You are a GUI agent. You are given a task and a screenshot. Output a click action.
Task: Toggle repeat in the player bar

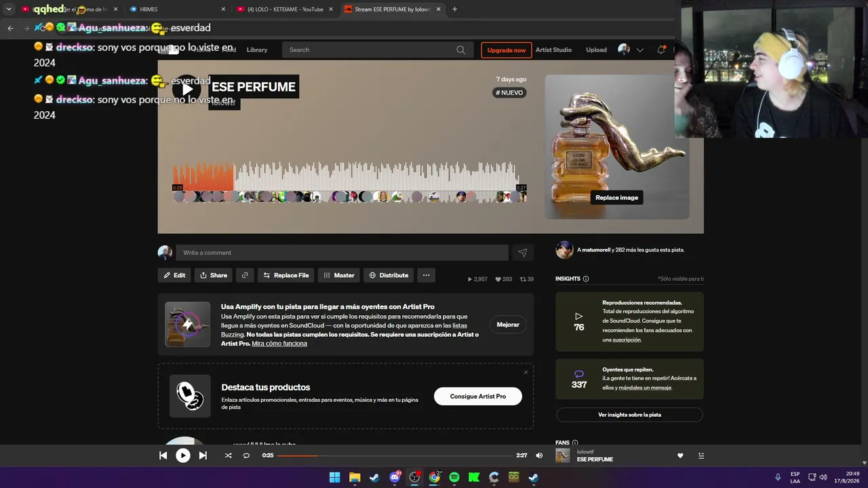click(x=246, y=455)
